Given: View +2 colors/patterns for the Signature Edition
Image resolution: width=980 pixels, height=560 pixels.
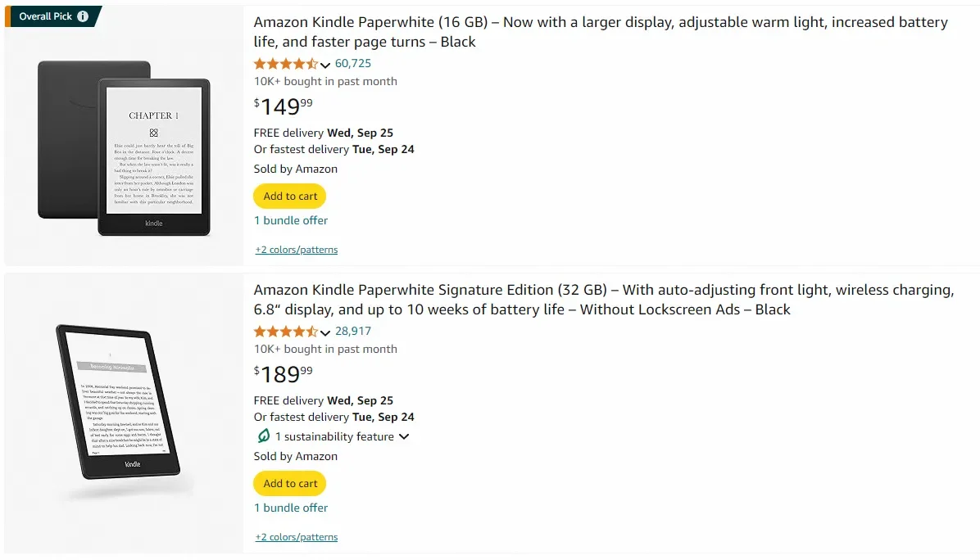Looking at the screenshot, I should [296, 537].
